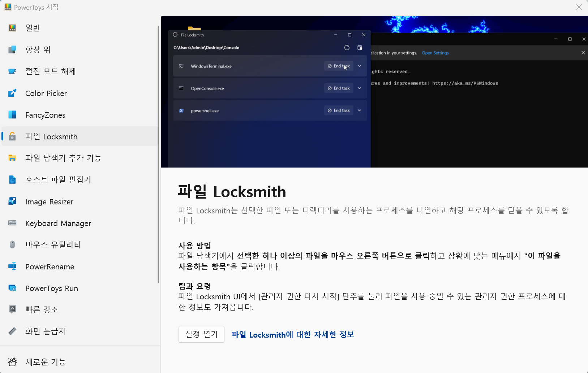Image resolution: width=588 pixels, height=373 pixels.
Task: Click the 사용 방법 subheading
Action: pyautogui.click(x=195, y=246)
